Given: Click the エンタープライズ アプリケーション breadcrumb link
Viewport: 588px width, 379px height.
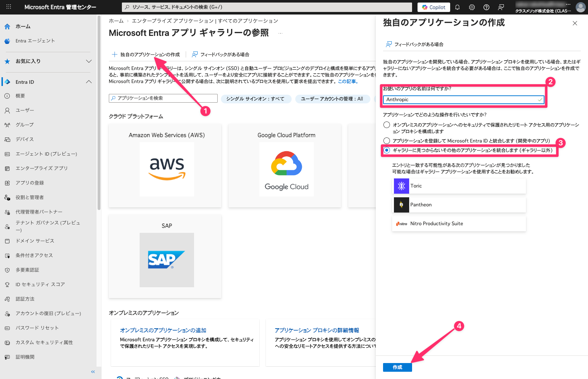Looking at the screenshot, I should click(205, 21).
